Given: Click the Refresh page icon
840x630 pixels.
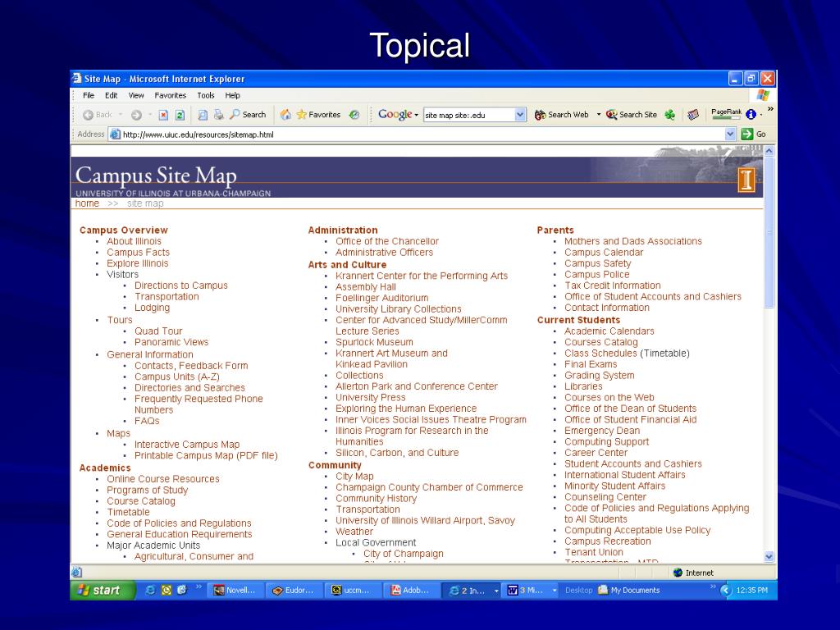Looking at the screenshot, I should pyautogui.click(x=180, y=115).
